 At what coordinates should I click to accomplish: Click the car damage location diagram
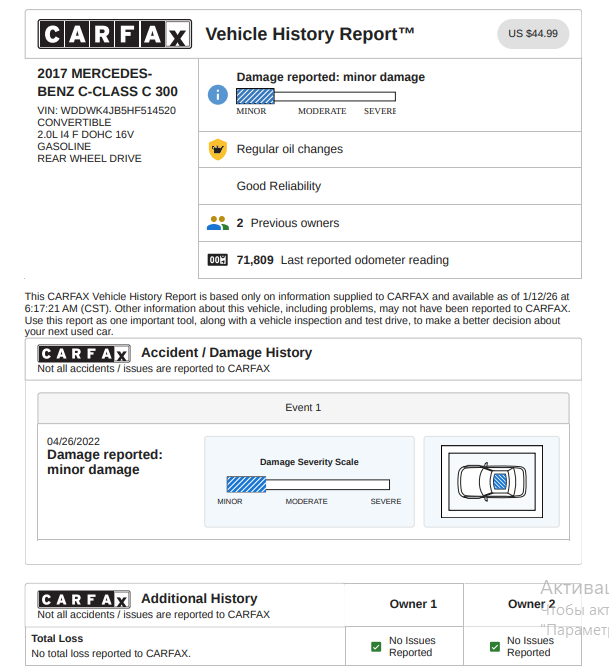pyautogui.click(x=491, y=481)
